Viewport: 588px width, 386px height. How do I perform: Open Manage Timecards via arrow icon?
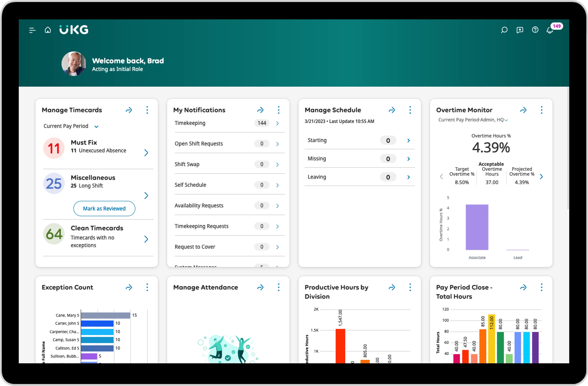coord(129,110)
